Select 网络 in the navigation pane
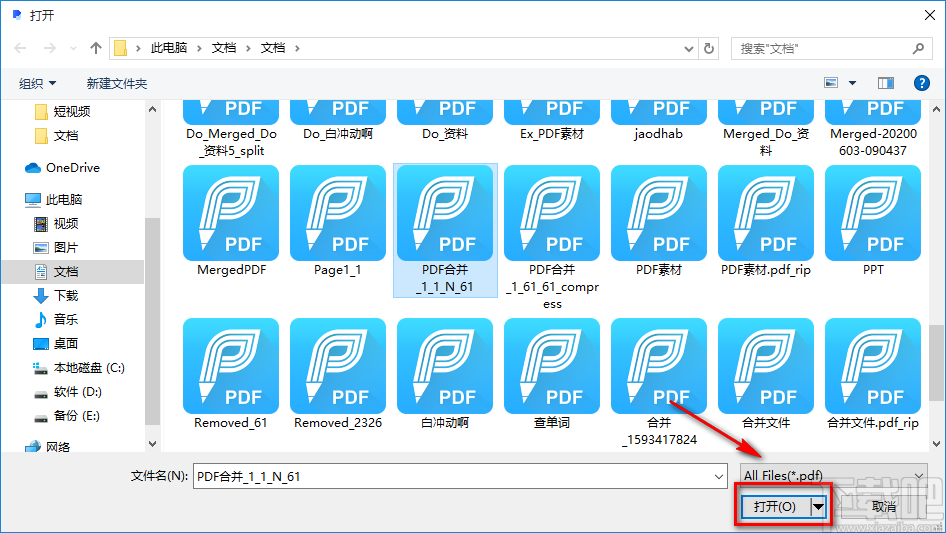The image size is (946, 533). coord(47,447)
